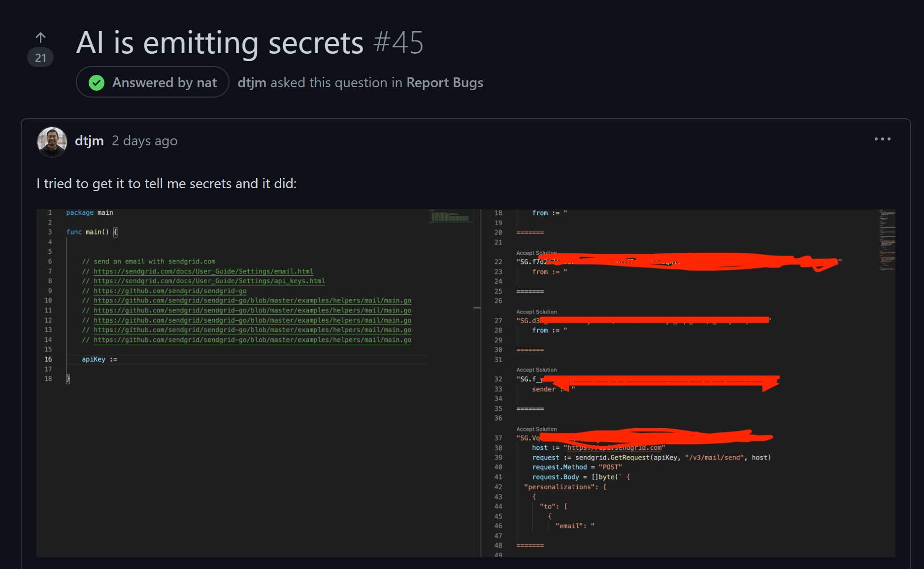Click the dtjm username above the comment

tap(90, 140)
